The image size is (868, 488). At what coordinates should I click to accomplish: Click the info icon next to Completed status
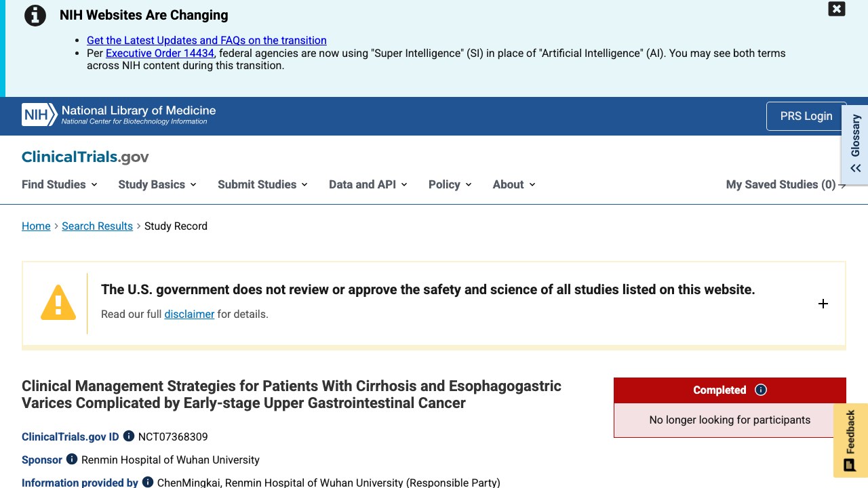pyautogui.click(x=761, y=390)
